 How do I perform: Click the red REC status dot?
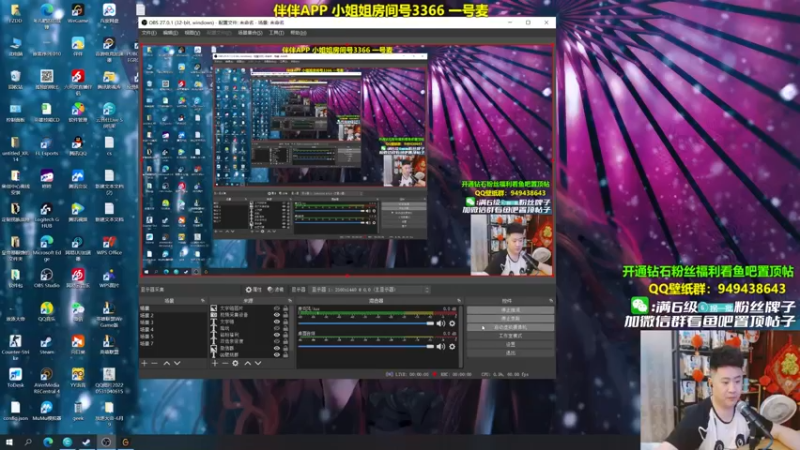click(x=435, y=374)
